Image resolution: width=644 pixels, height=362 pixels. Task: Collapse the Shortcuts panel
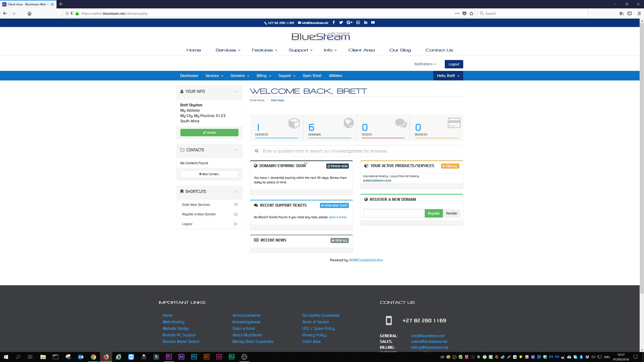[236, 191]
